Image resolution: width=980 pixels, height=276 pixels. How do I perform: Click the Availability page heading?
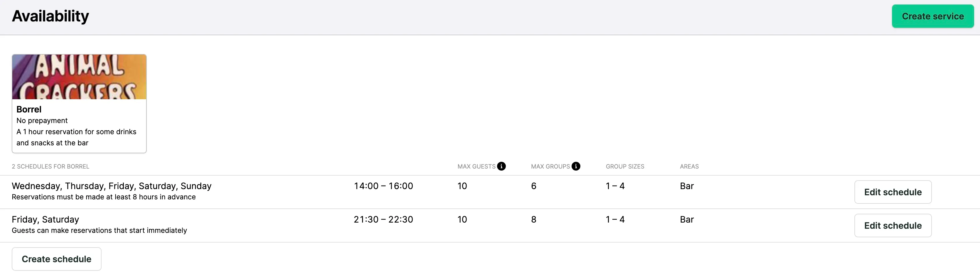[x=50, y=16]
